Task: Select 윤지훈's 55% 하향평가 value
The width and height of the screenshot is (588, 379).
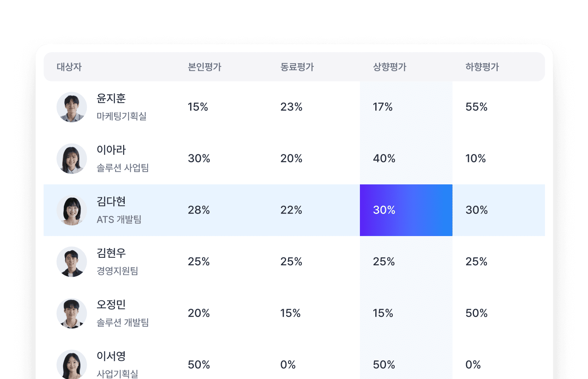Action: pyautogui.click(x=476, y=107)
